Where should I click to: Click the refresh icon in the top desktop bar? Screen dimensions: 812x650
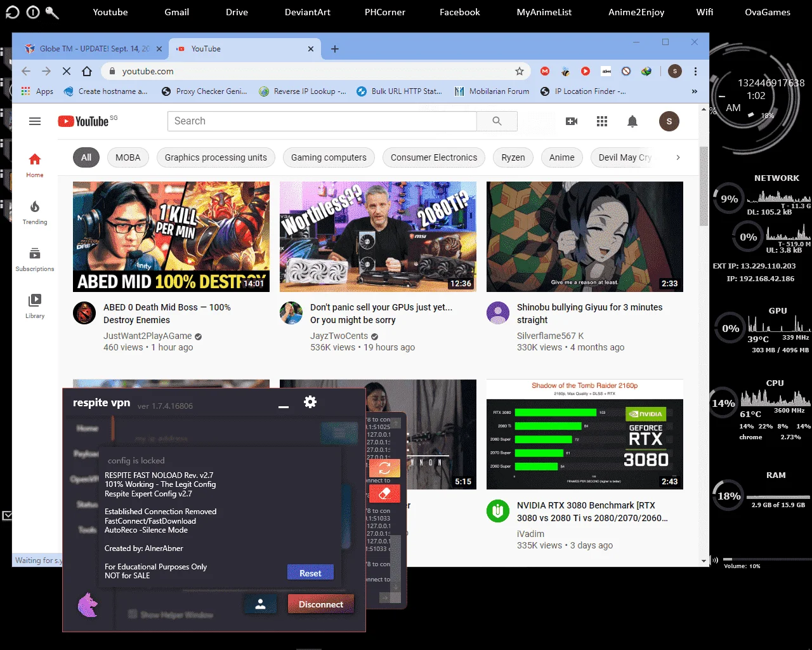pos(13,12)
